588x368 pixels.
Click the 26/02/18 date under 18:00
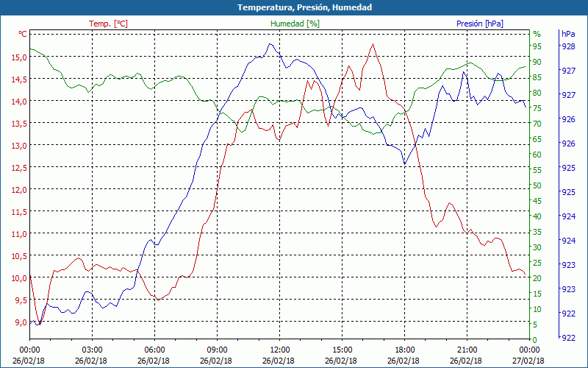click(x=404, y=361)
